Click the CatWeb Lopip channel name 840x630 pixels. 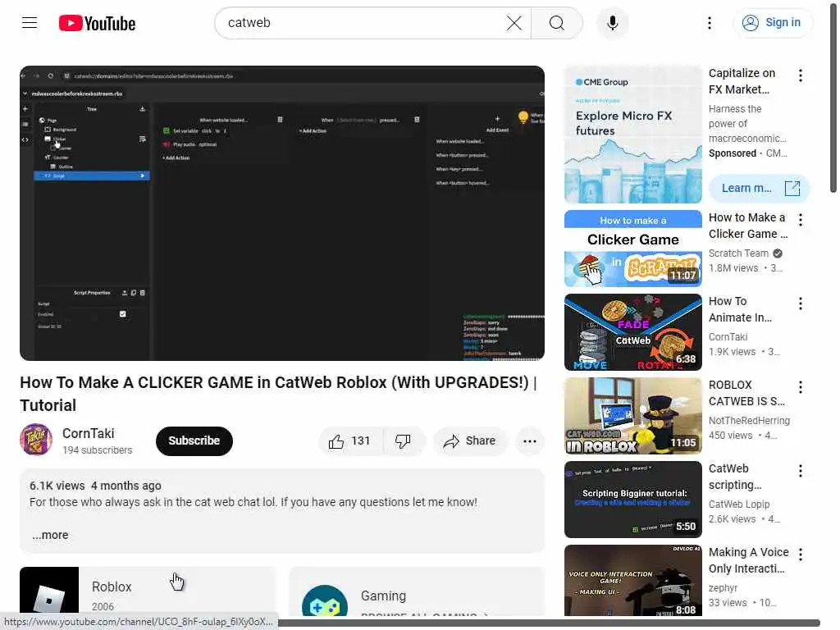tap(739, 504)
